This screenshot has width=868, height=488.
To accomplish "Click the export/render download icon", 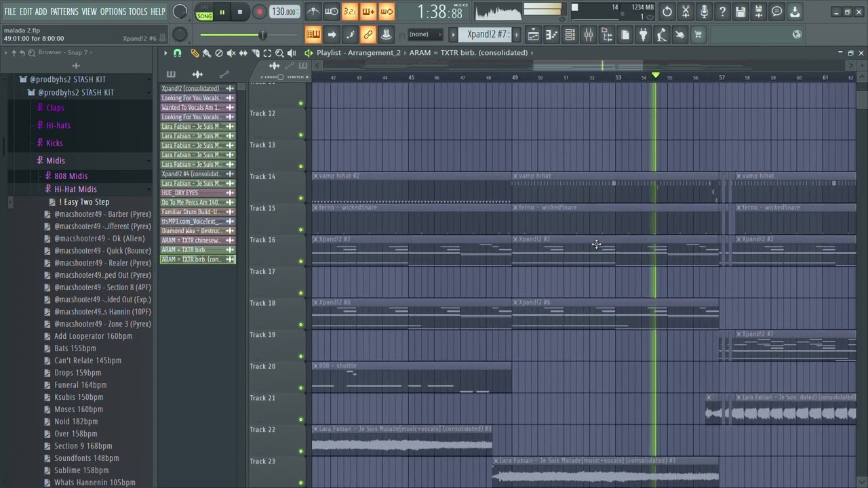I will click(795, 12).
